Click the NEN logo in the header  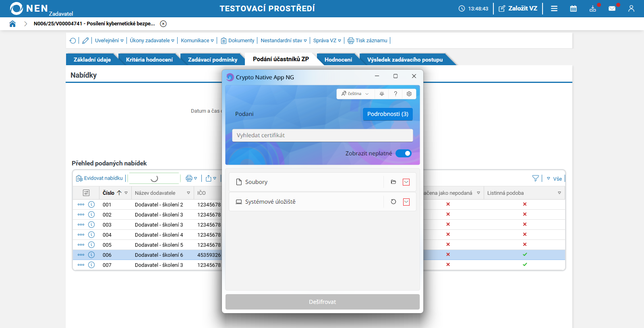tap(29, 8)
